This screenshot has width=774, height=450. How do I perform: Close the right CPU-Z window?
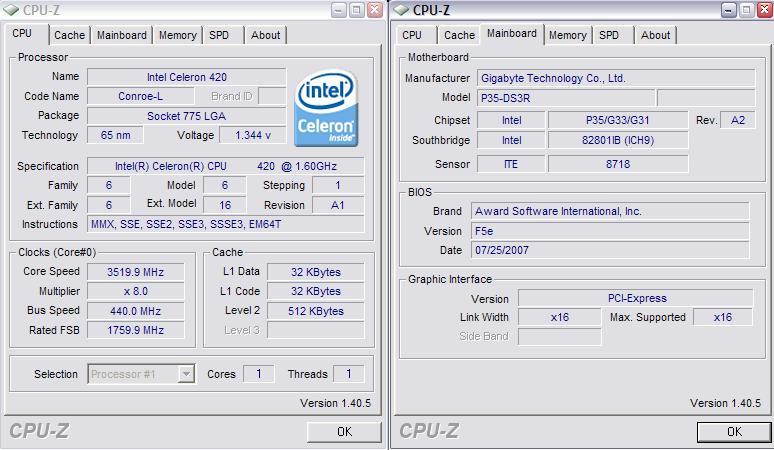tap(764, 10)
